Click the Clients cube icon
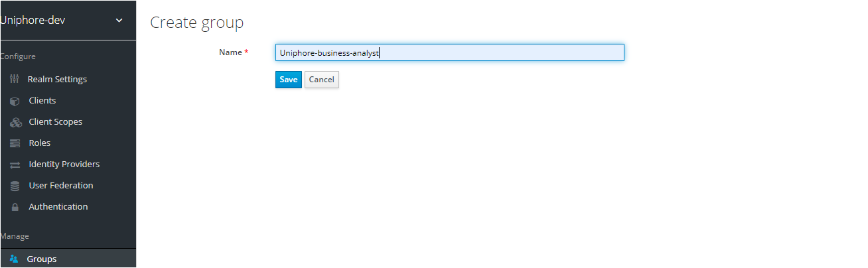868x268 pixels. click(15, 101)
